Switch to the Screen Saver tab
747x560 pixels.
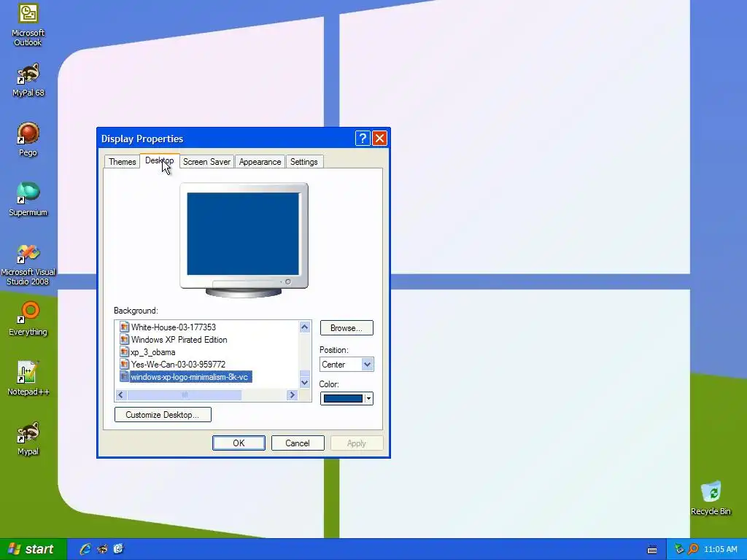pos(206,162)
